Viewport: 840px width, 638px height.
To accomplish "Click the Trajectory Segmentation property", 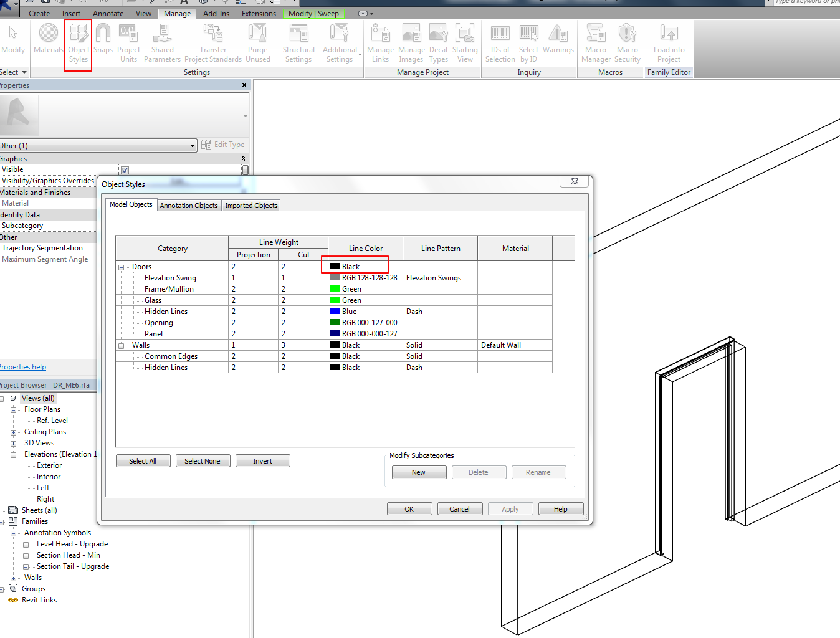I will (x=42, y=248).
